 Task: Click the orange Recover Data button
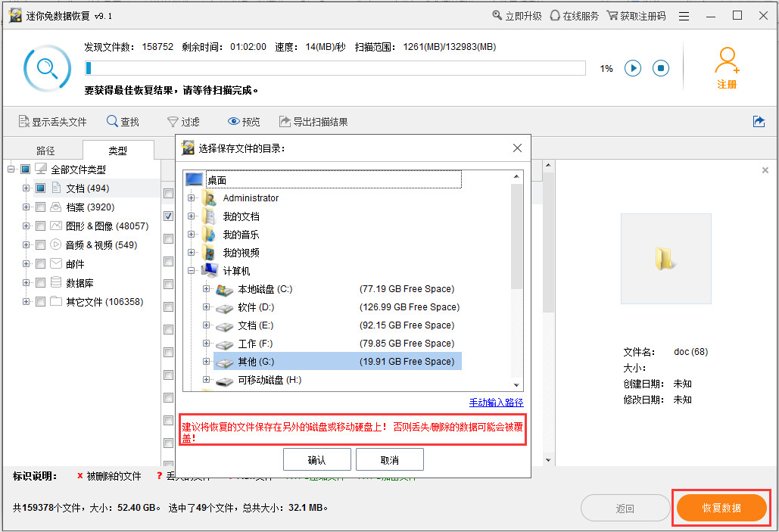(x=721, y=508)
